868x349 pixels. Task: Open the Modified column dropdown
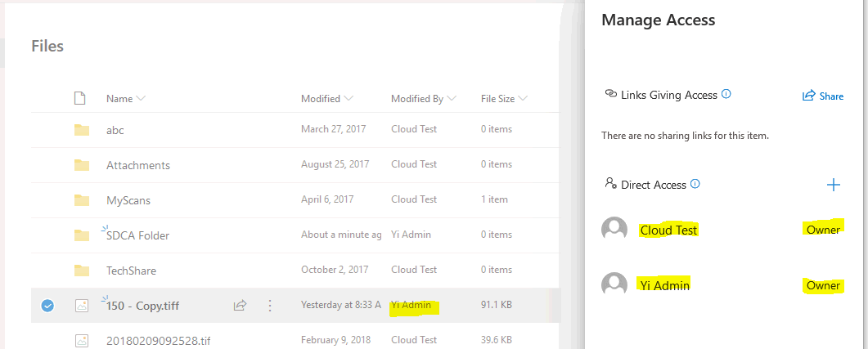point(349,99)
